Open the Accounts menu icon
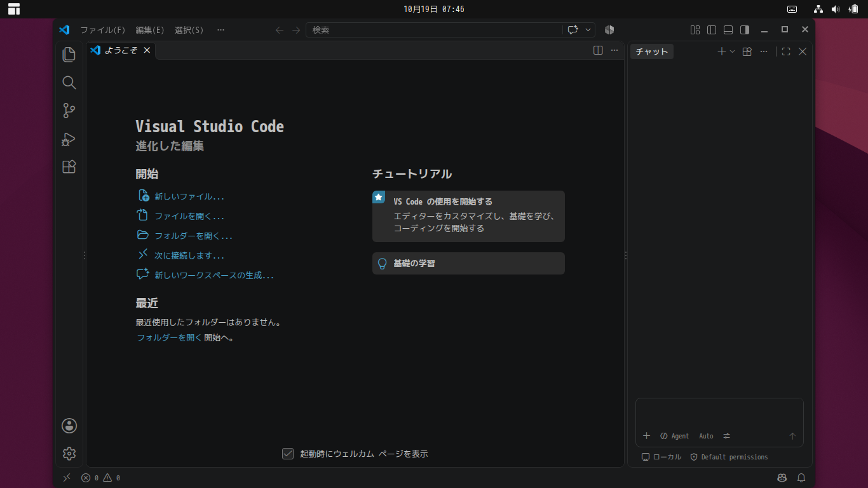The height and width of the screenshot is (488, 868). 69,426
